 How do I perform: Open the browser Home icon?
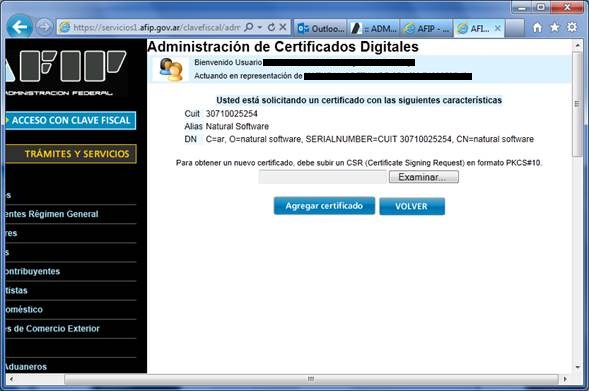point(538,27)
